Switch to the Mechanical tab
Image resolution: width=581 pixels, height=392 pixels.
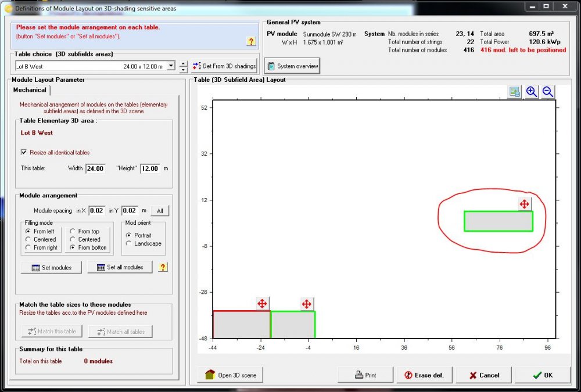30,90
